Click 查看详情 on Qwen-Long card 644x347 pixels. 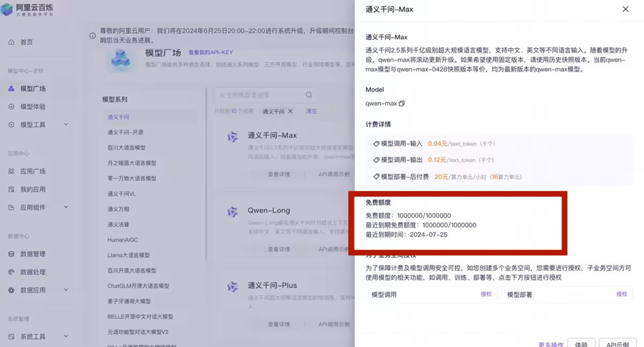pos(279,249)
